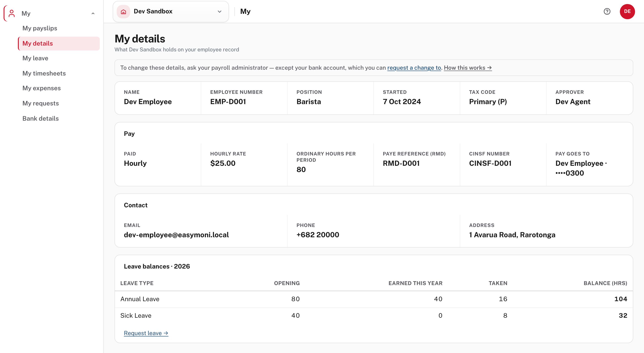Screen dimensions: 644x353
Task: Click the Request leave link
Action: tap(146, 333)
